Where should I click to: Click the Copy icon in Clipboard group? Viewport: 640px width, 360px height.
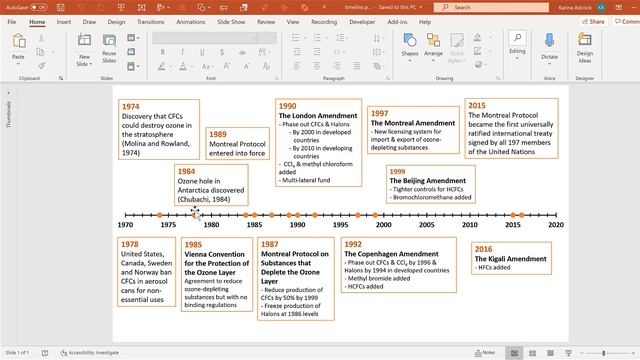[40, 52]
